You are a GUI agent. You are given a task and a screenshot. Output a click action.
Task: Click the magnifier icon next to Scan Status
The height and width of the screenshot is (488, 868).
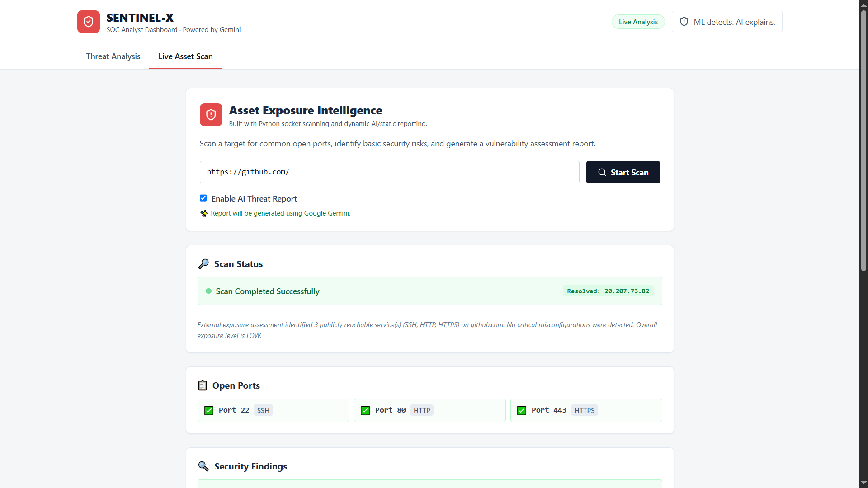coord(203,264)
